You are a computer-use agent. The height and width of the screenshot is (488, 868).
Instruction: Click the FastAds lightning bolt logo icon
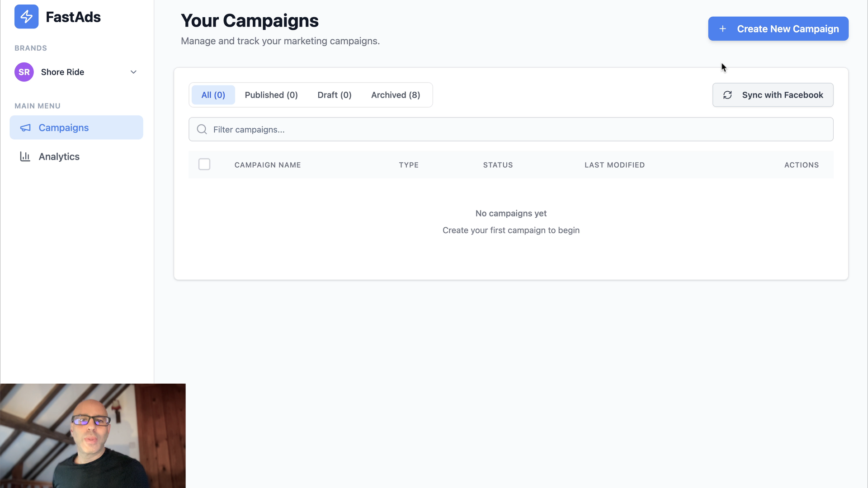26,17
